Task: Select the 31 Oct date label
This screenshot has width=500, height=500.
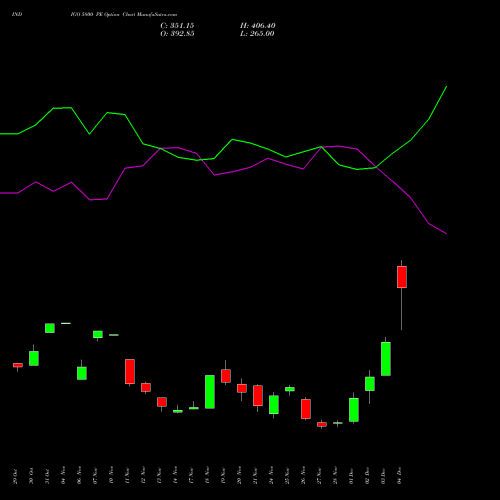Action: click(x=47, y=476)
